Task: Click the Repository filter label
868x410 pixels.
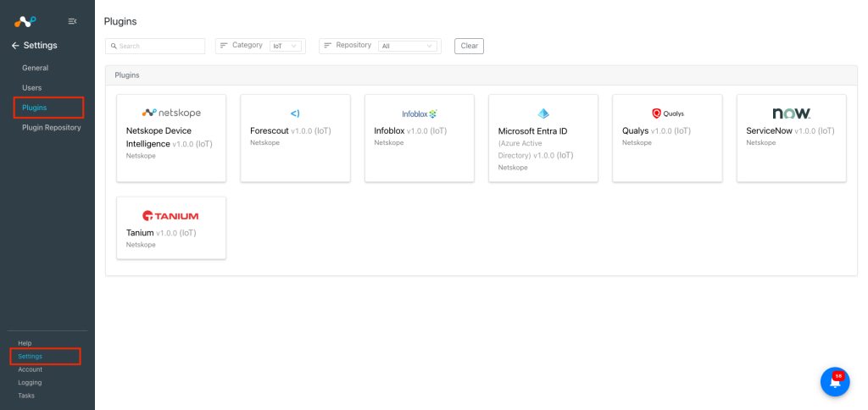Action: click(353, 45)
